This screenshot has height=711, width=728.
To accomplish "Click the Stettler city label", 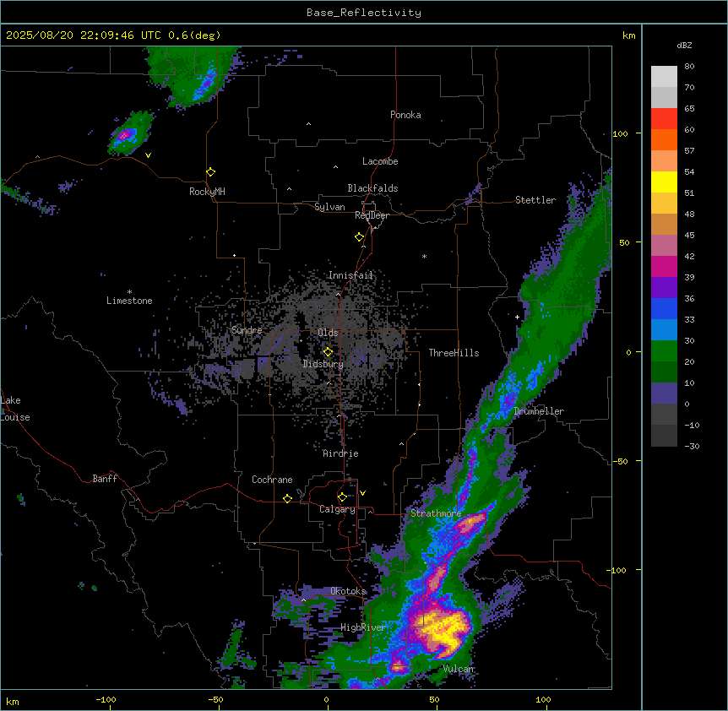I will coord(535,200).
